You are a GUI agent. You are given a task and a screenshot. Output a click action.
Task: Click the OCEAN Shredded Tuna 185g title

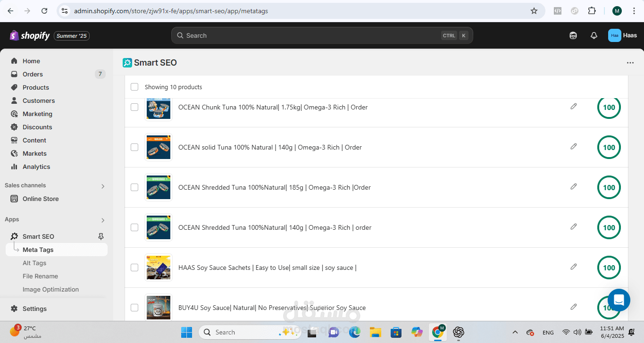pos(275,187)
